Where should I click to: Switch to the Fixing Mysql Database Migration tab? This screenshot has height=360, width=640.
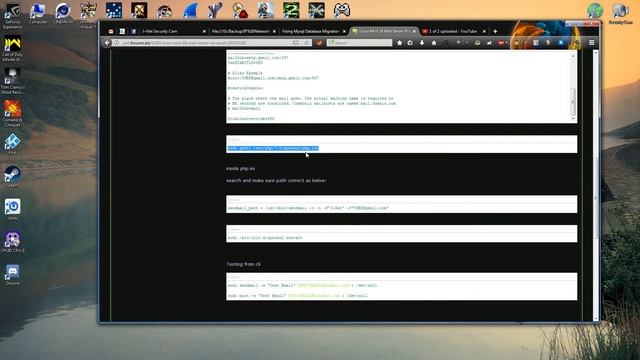pos(313,31)
